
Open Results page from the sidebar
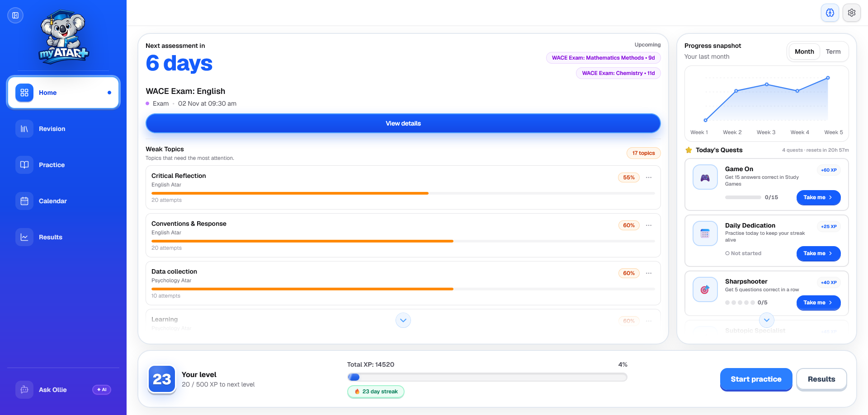click(x=63, y=237)
